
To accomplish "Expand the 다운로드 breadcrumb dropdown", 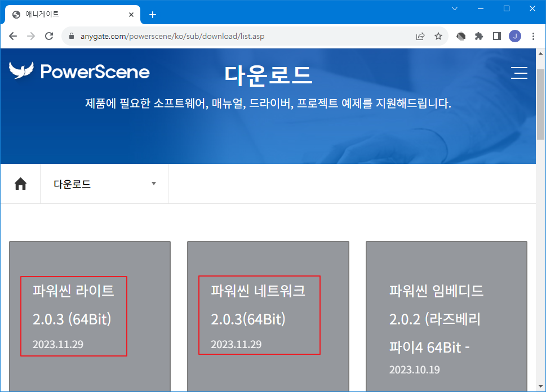I will coord(104,184).
